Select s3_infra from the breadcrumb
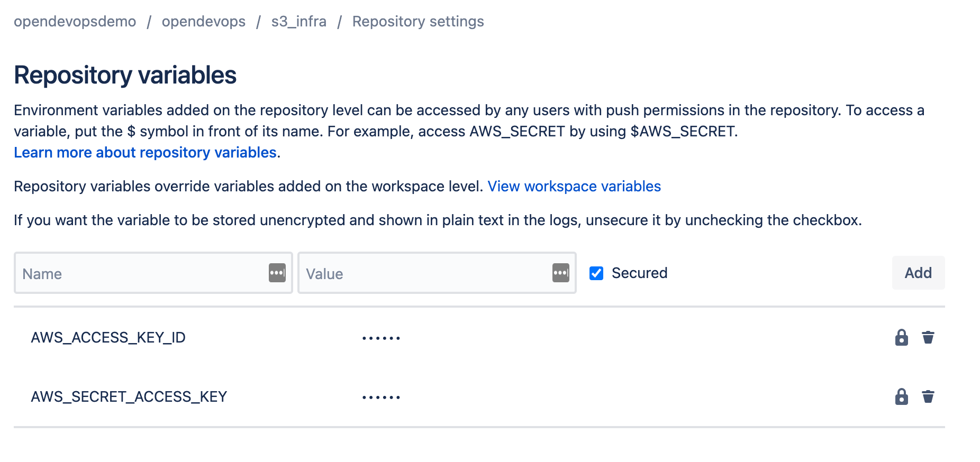This screenshot has width=980, height=462. coord(298,21)
